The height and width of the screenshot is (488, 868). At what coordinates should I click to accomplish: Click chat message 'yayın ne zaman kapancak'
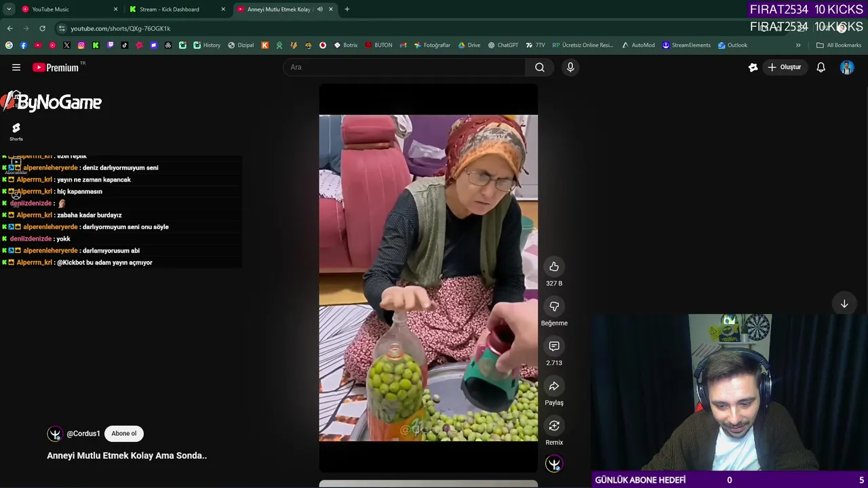[x=94, y=180]
